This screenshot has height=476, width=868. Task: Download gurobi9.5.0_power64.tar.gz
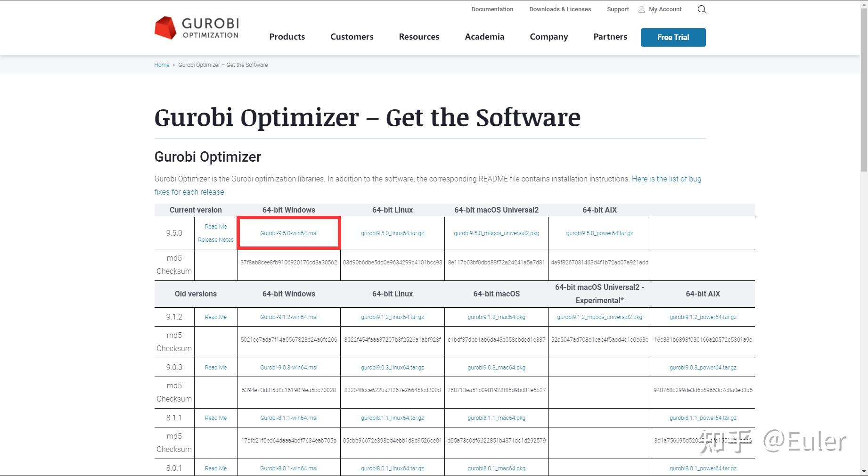pyautogui.click(x=599, y=233)
